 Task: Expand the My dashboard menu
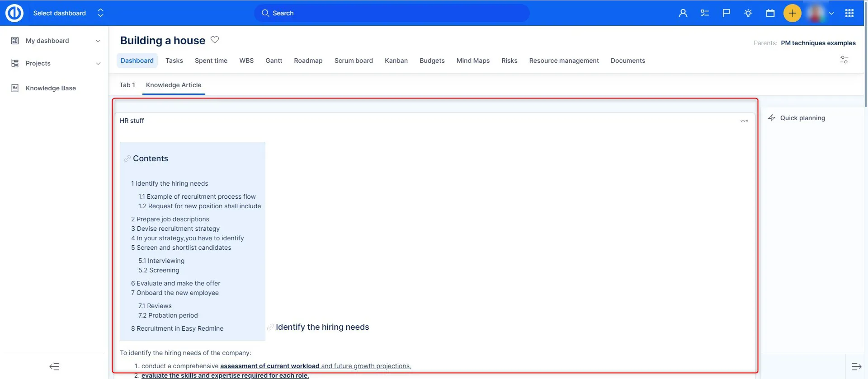[x=98, y=41]
